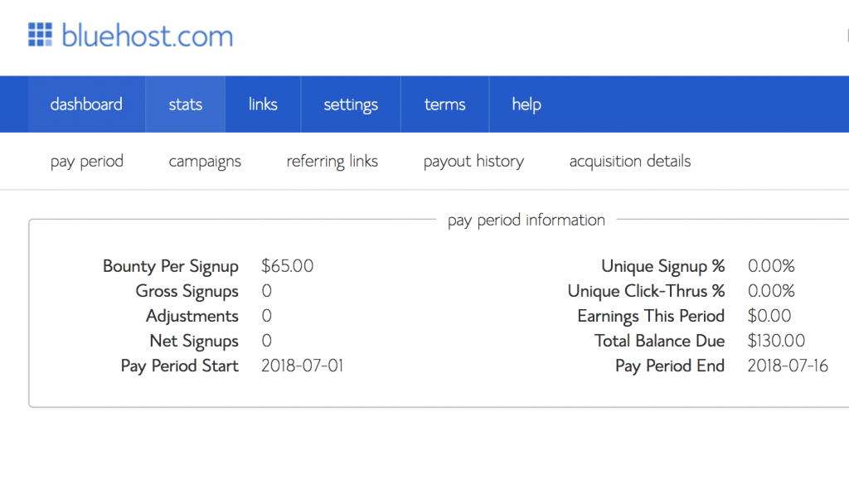849x504 pixels.
Task: Click the Earnings This Period value
Action: [x=769, y=315]
